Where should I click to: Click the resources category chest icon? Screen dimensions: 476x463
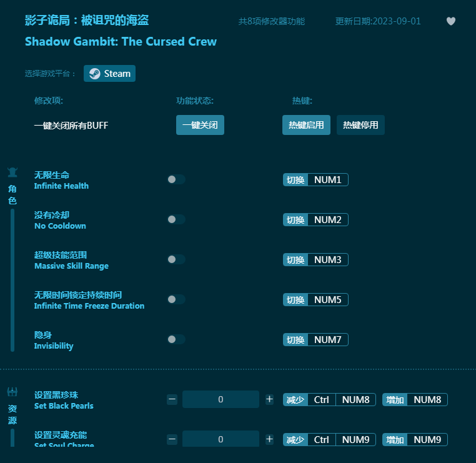[12, 392]
